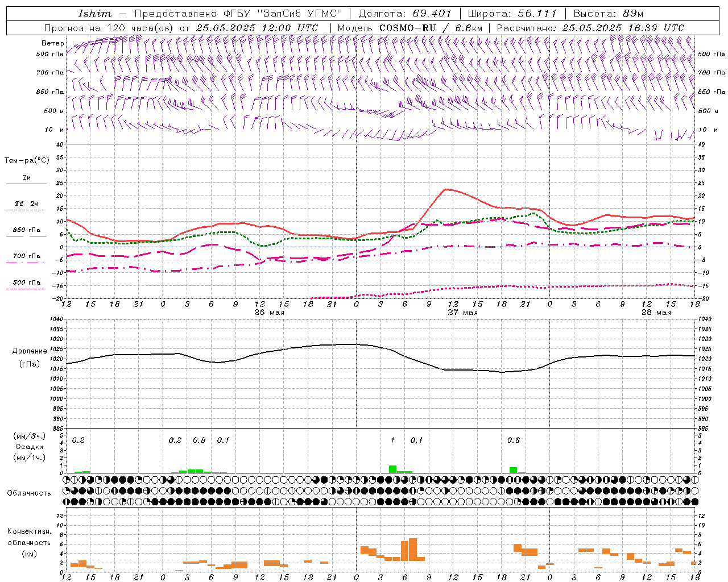This screenshot has width=728, height=582.
Task: Click the Облачность cloud cover label
Action: (x=29, y=493)
